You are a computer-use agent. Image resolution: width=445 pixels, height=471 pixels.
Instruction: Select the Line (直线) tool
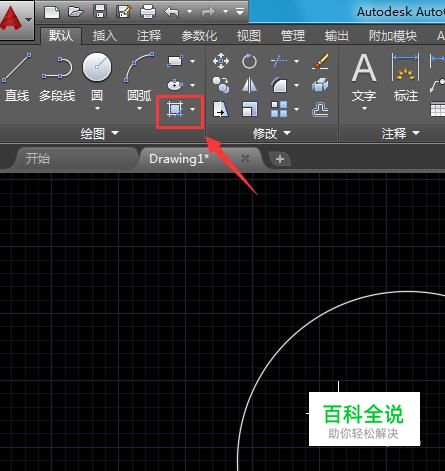click(16, 77)
